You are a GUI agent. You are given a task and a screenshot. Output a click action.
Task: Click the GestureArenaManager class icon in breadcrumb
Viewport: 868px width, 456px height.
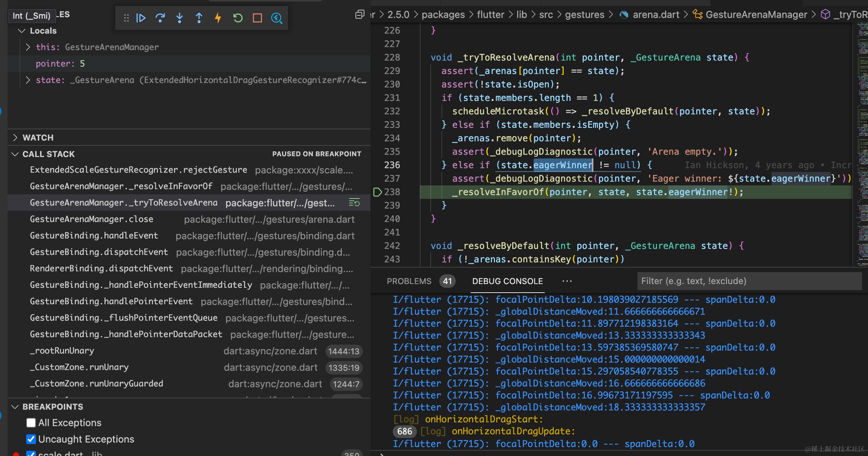pos(697,15)
